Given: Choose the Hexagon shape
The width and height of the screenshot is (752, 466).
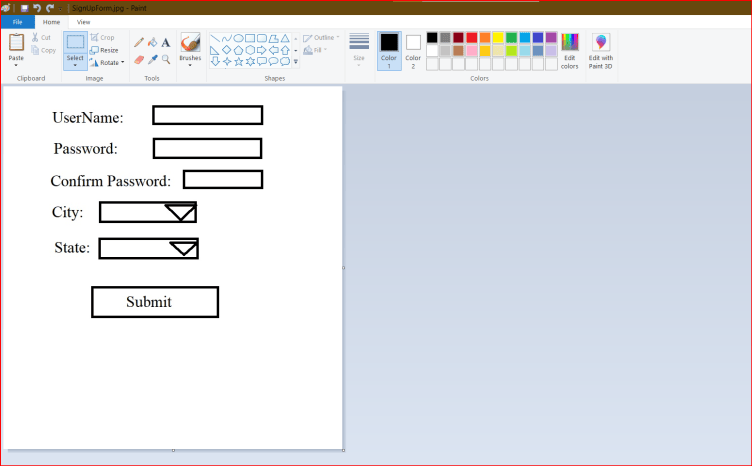Looking at the screenshot, I should pyautogui.click(x=250, y=50).
